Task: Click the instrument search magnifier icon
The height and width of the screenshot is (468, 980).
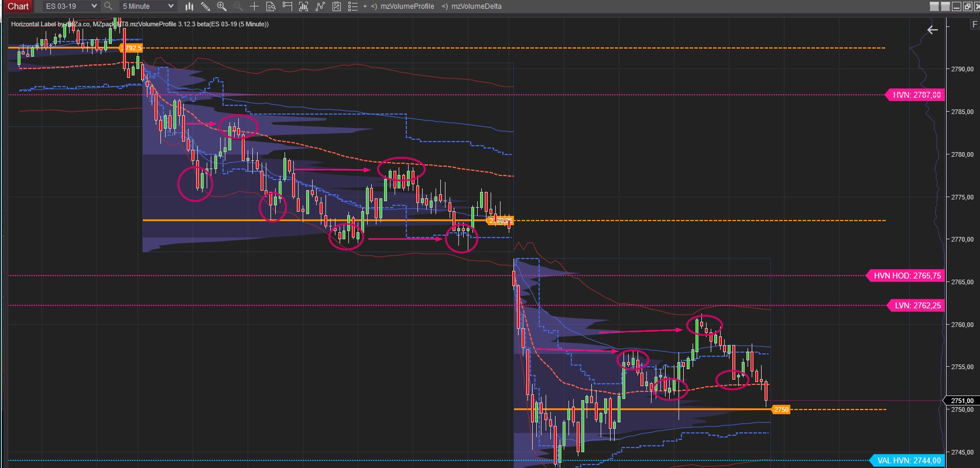Action: tap(108, 6)
